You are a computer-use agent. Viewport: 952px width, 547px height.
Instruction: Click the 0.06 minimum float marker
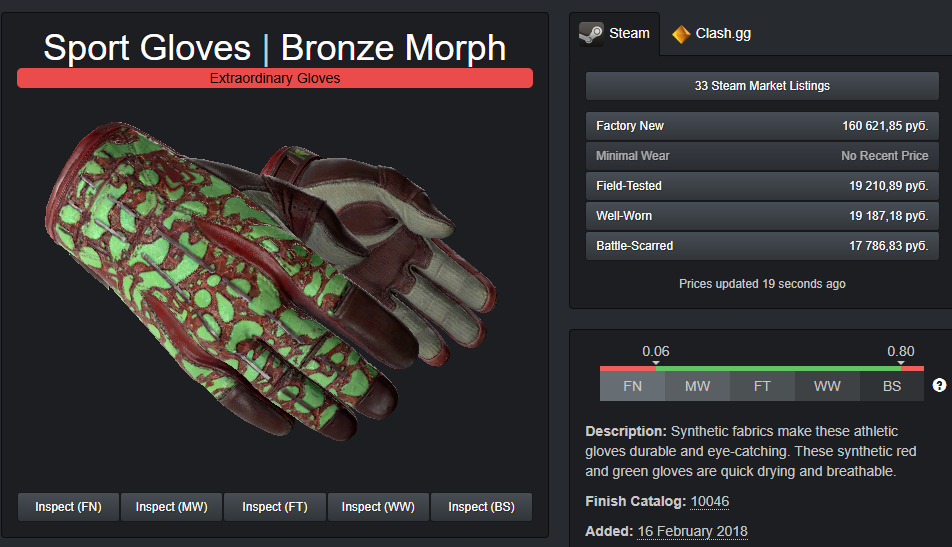[656, 351]
